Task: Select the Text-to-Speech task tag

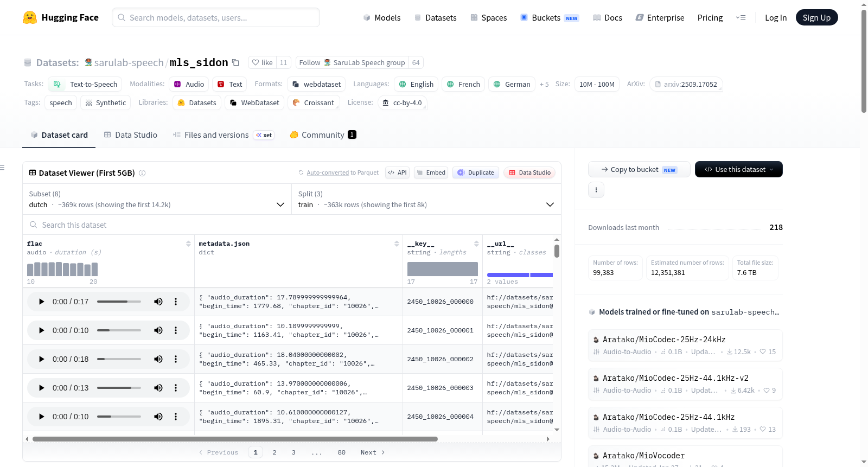Action: (85, 84)
